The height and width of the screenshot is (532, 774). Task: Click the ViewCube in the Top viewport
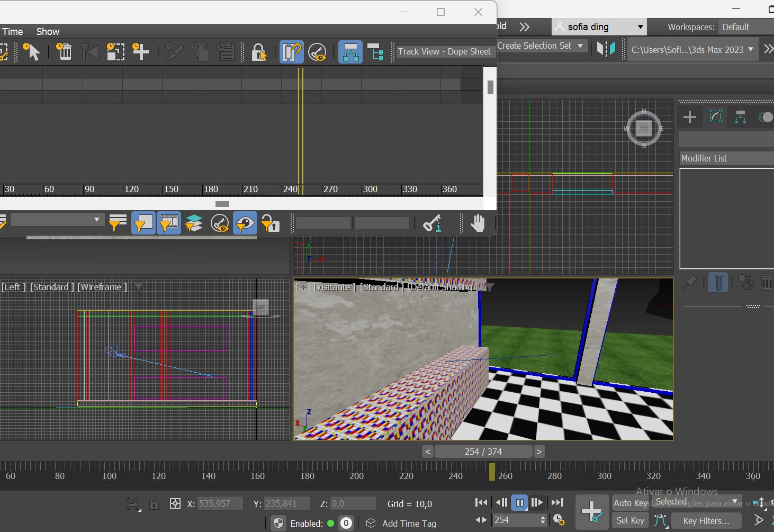(644, 128)
